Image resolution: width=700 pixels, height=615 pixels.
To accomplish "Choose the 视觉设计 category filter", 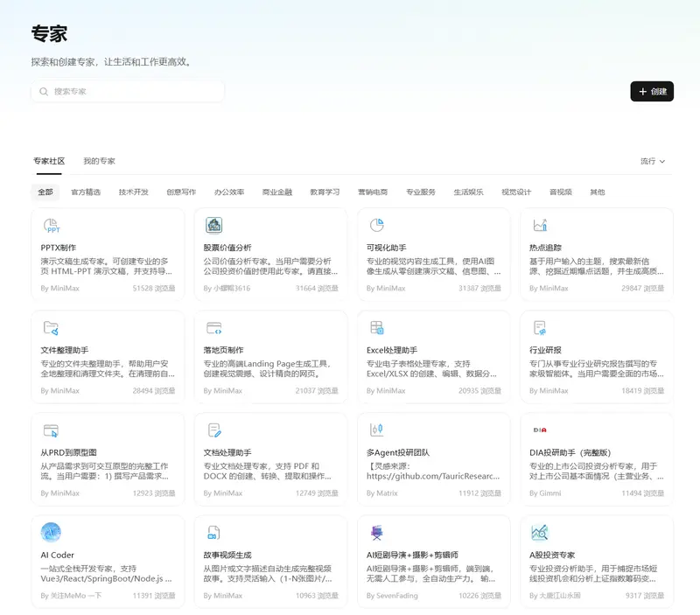I will click(x=516, y=192).
